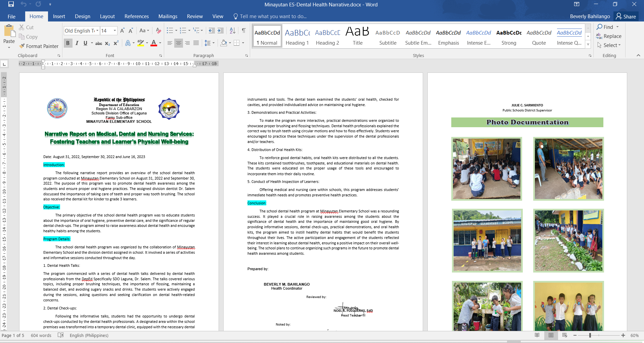Open Bullets list dropdown arrow
This screenshot has width=644, height=343.
[176, 31]
